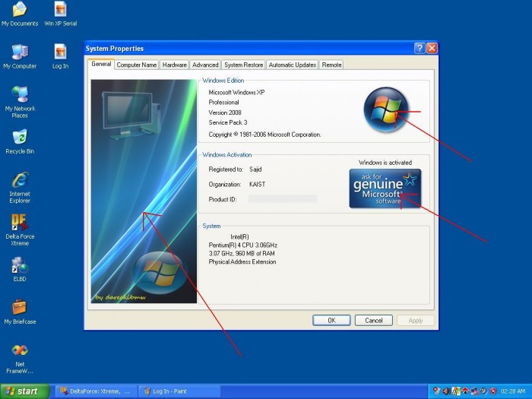
Task: Select the Delta Force Xtreme shortcut
Action: point(20,230)
